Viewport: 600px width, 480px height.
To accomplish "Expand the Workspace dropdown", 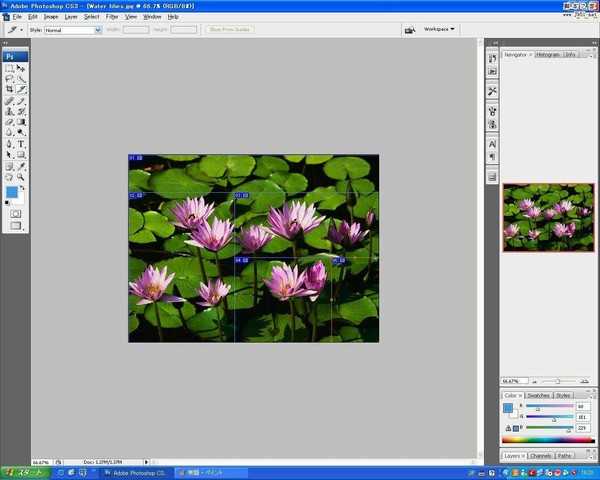I will point(439,29).
